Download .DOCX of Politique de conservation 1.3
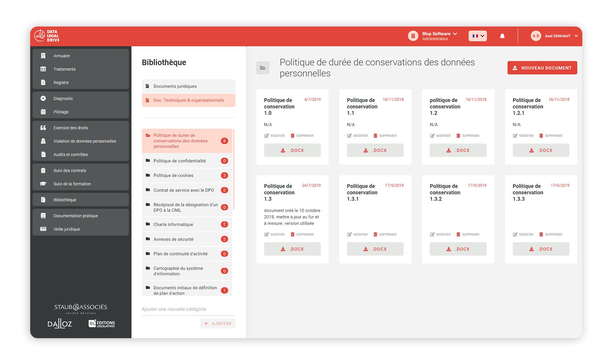The width and height of the screenshot is (610, 364). point(292,249)
